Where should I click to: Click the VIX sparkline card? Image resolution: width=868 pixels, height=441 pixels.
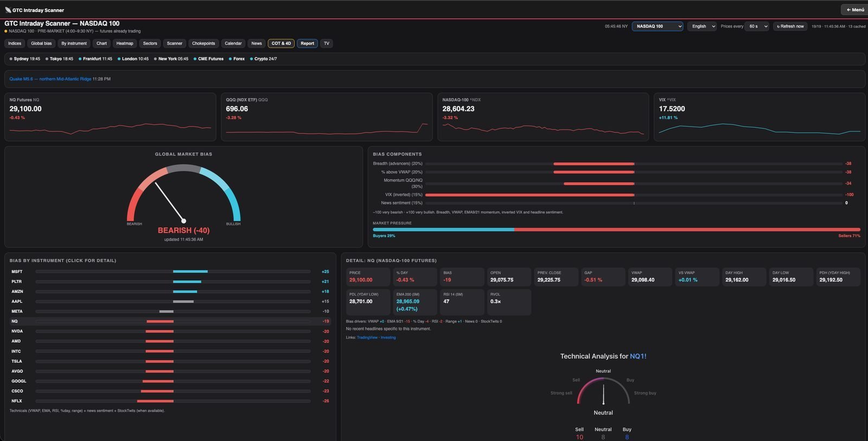click(759, 117)
